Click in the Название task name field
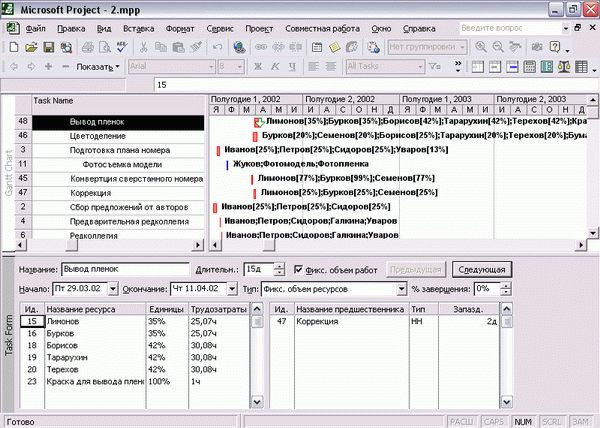Screen dimensions: 600x428 [125, 269]
